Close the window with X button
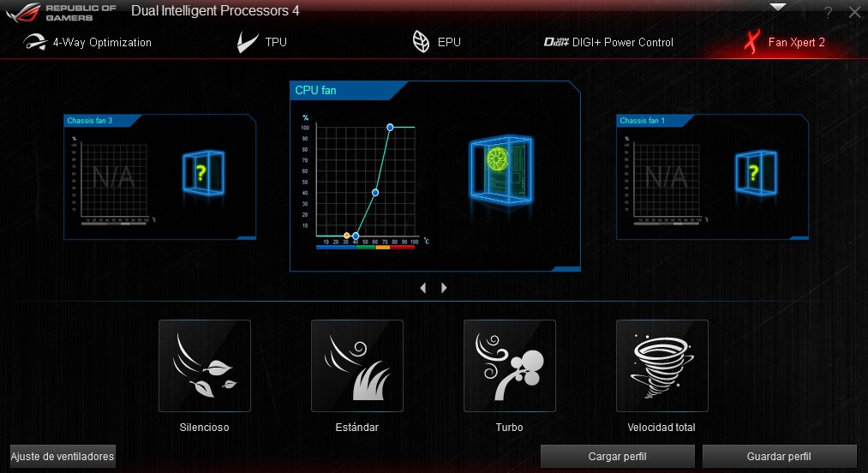This screenshot has width=868, height=473. click(x=854, y=12)
